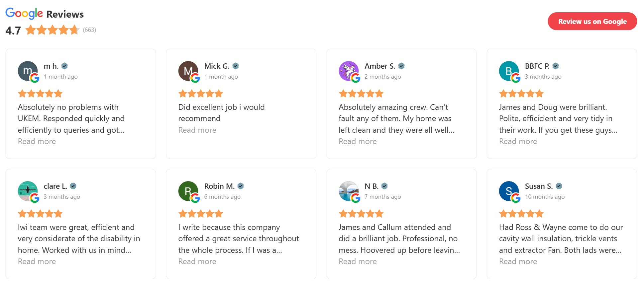644x283 pixels.
Task: Click BBFC P.'s teal avatar
Action: pos(508,71)
